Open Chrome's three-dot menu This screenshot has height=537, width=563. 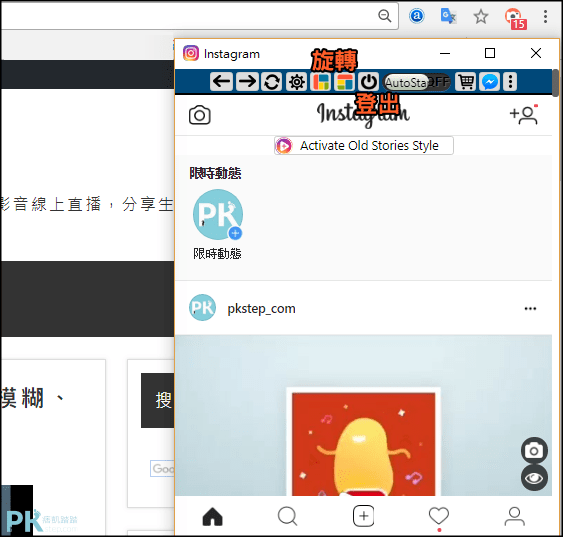pyautogui.click(x=545, y=17)
